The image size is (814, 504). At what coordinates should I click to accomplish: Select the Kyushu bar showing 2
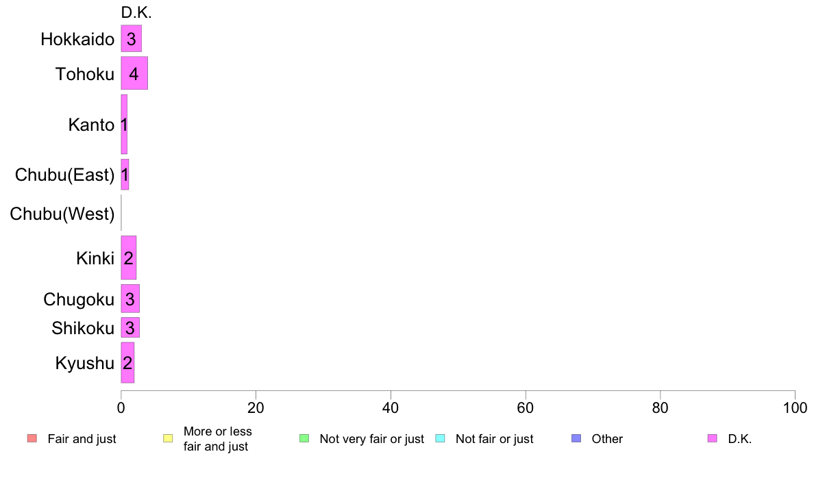tap(127, 363)
